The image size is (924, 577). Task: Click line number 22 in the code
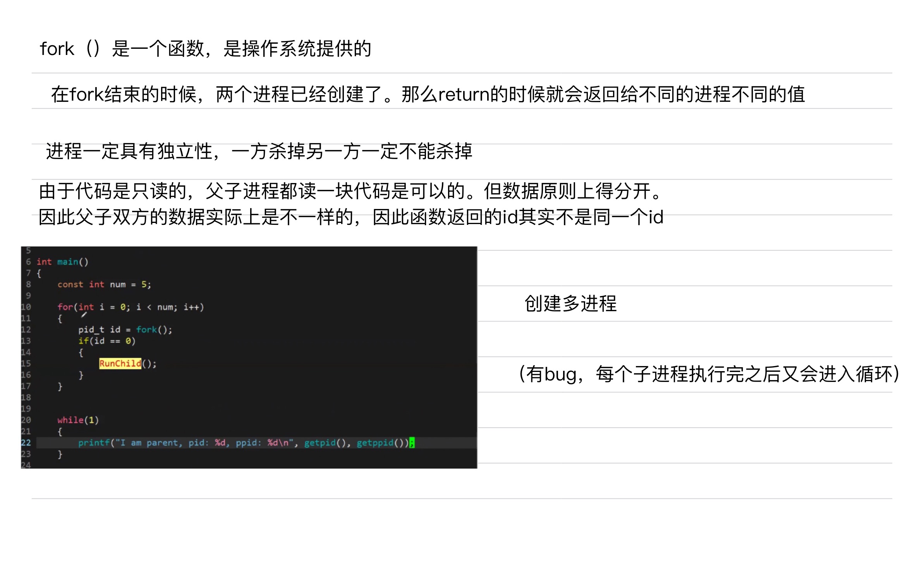pyautogui.click(x=26, y=443)
